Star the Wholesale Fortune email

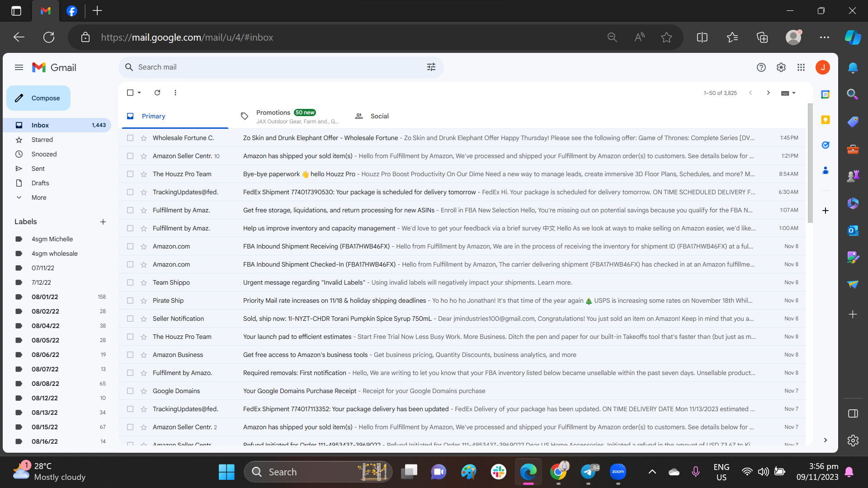click(144, 138)
